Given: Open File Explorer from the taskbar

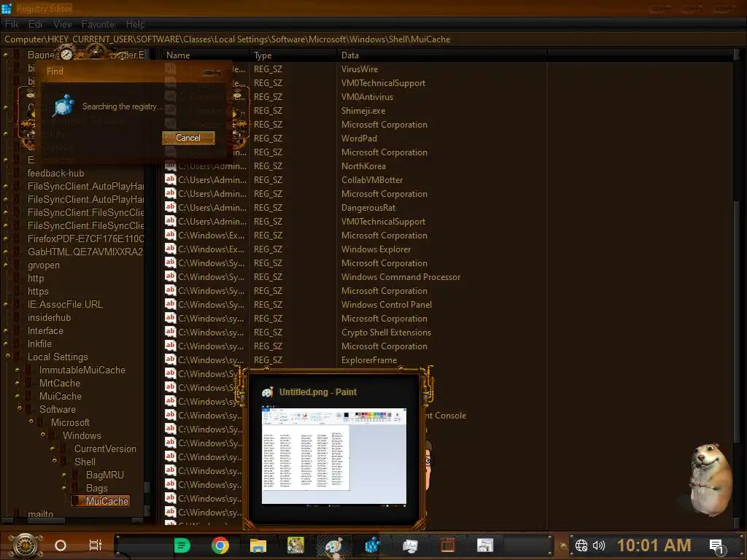Looking at the screenshot, I should point(258,545).
